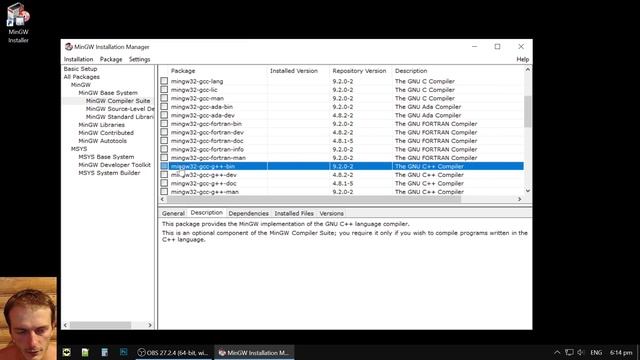Select All Packages in the tree
This screenshot has height=360, width=640.
pyautogui.click(x=82, y=77)
